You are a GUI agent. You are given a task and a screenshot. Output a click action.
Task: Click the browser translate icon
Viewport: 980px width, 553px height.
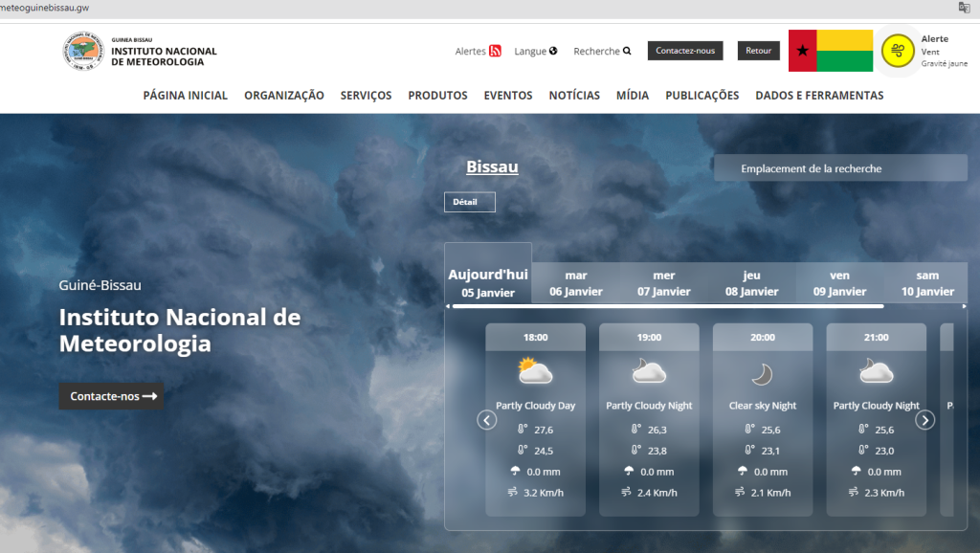click(965, 8)
